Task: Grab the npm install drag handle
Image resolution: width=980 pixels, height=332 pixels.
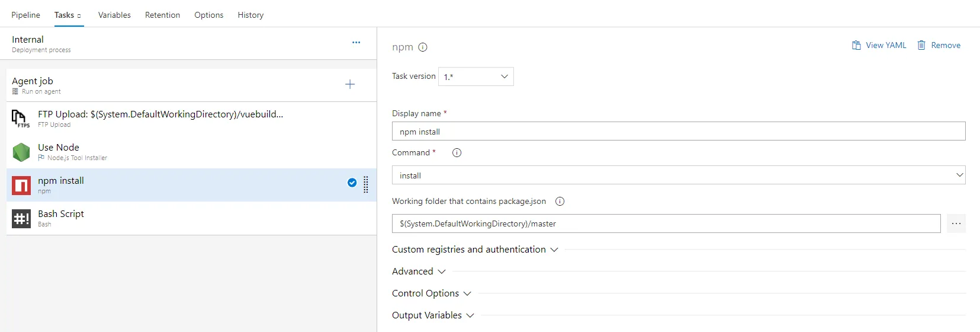Action: tap(366, 185)
